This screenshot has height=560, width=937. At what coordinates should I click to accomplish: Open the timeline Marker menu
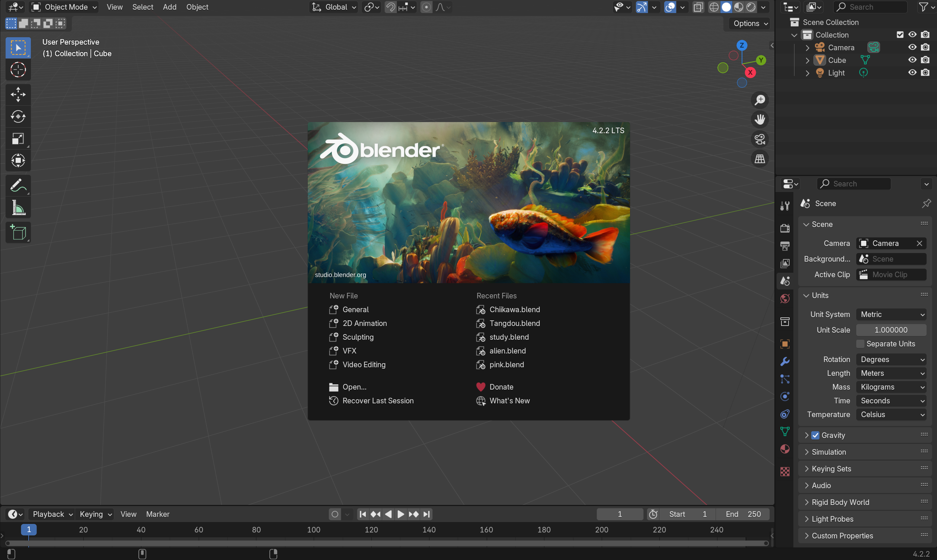[158, 514]
